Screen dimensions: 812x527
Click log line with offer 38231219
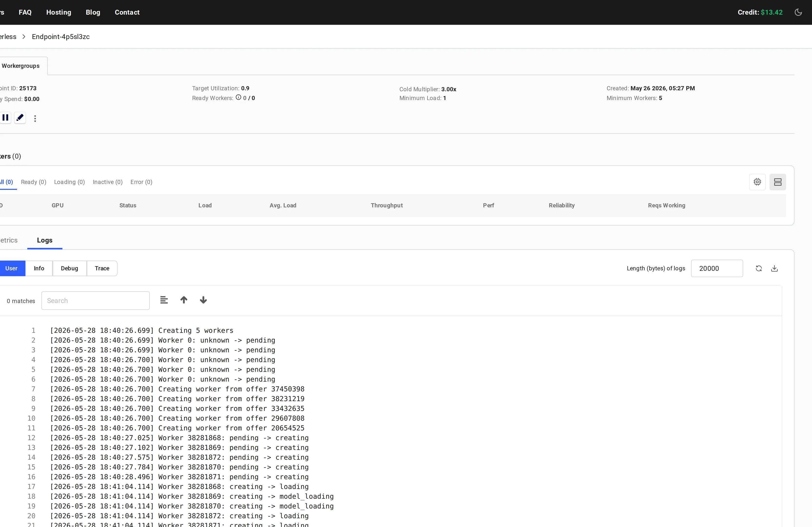click(x=177, y=399)
